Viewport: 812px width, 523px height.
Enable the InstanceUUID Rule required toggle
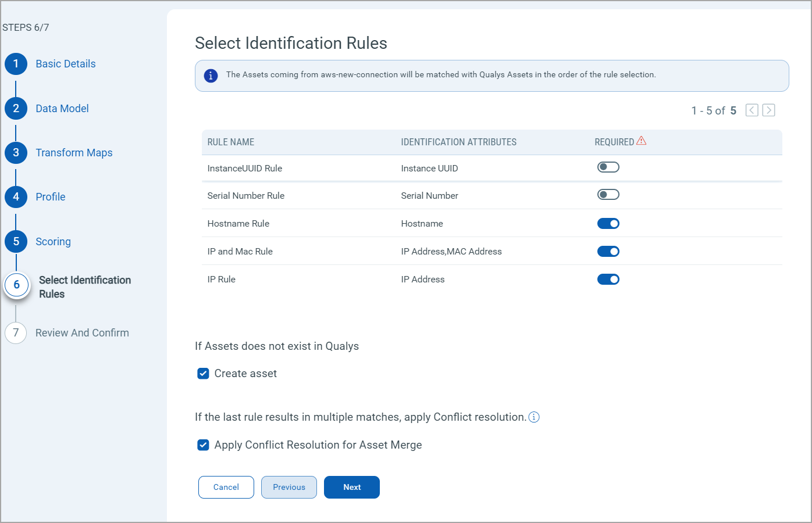click(x=608, y=167)
